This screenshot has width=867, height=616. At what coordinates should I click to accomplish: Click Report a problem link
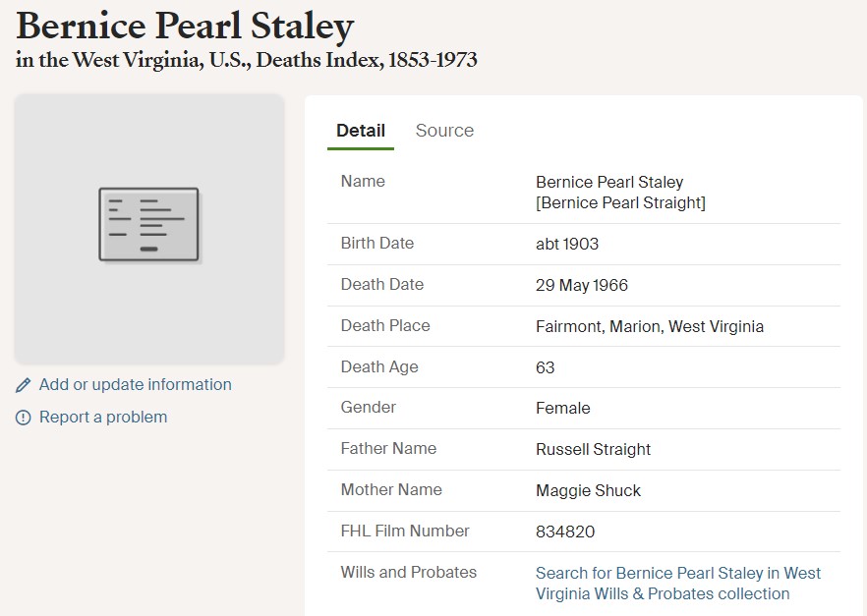[103, 418]
